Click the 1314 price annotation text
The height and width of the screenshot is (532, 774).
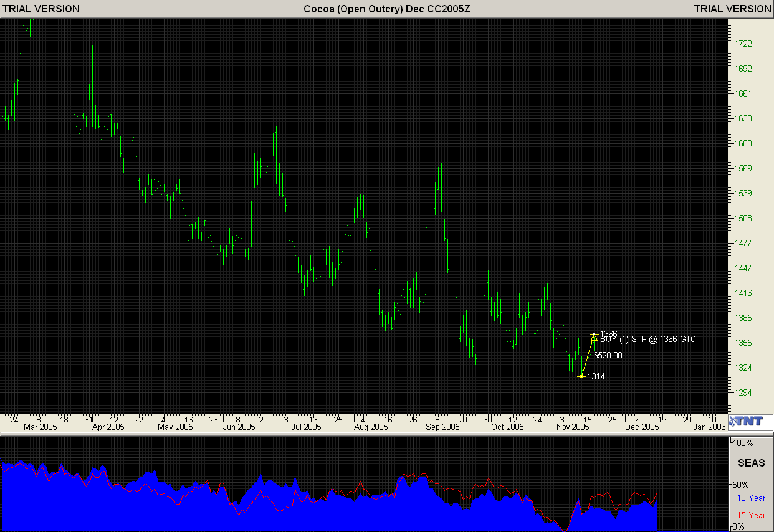click(x=596, y=377)
